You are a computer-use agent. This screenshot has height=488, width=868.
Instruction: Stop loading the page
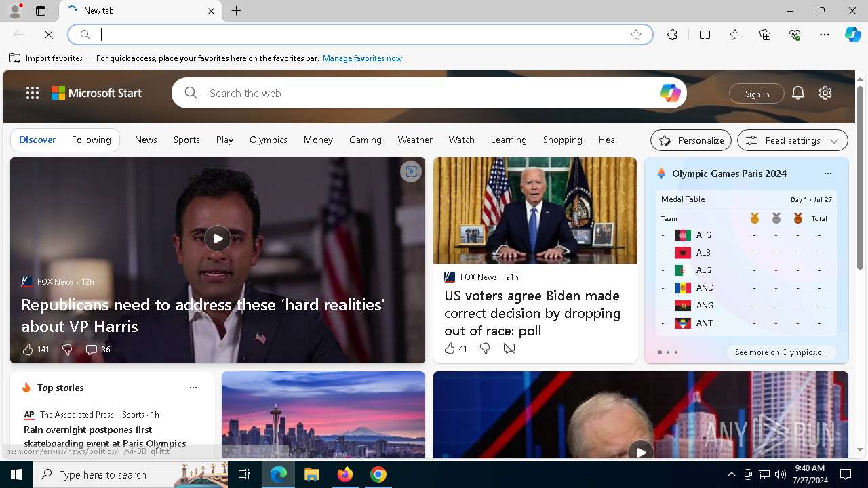click(x=49, y=35)
